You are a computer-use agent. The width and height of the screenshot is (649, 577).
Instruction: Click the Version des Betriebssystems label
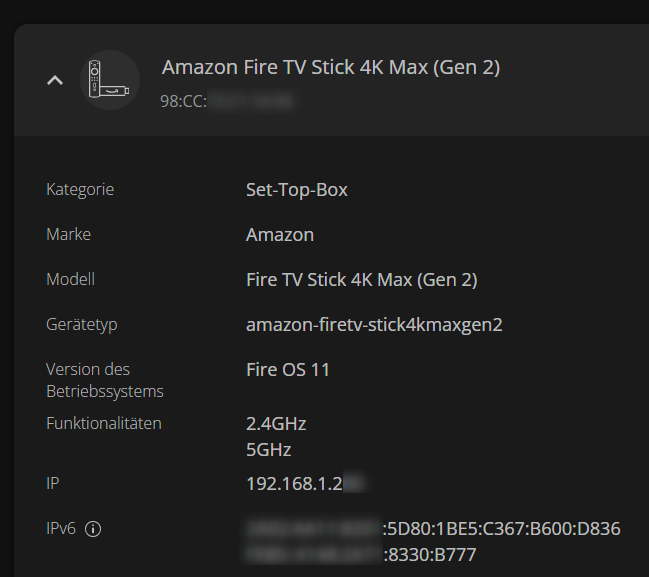[x=104, y=380]
